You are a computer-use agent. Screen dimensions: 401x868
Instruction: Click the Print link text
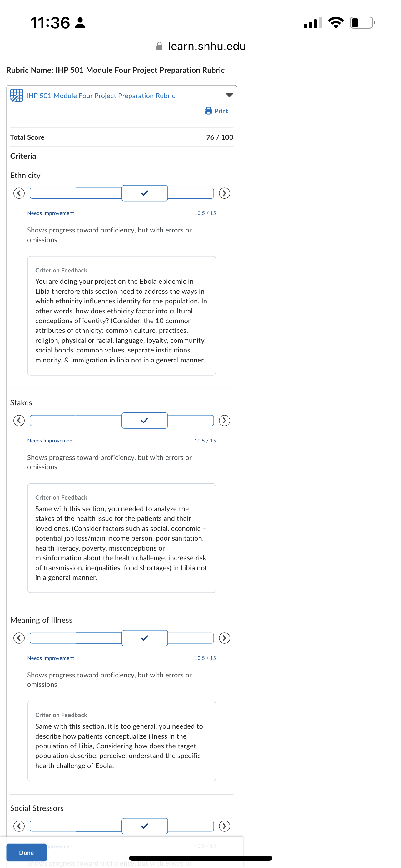[221, 111]
